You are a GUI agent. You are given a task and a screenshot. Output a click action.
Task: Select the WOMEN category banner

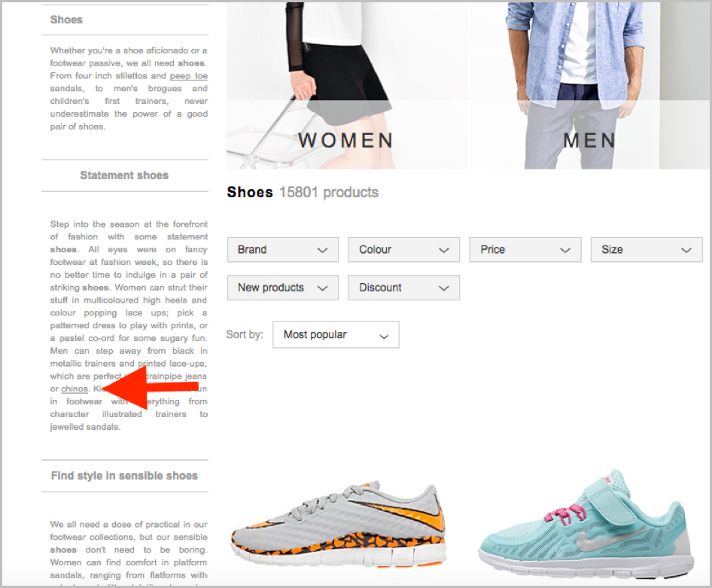pyautogui.click(x=347, y=86)
